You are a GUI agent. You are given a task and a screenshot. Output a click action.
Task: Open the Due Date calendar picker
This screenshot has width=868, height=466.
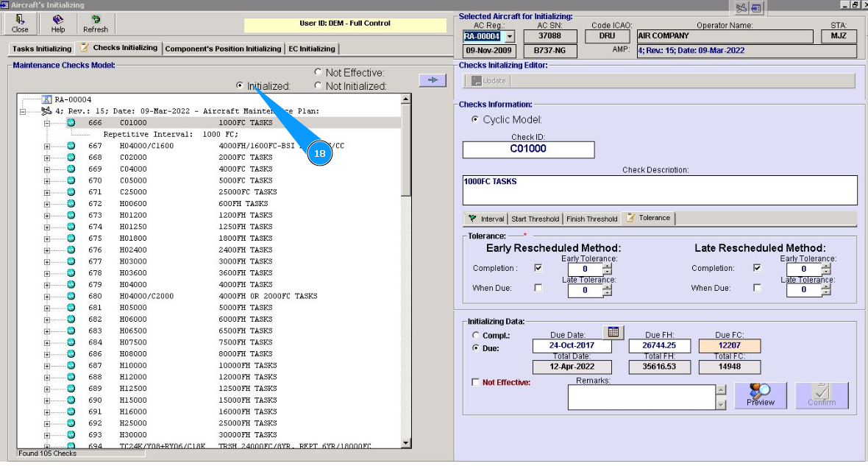(613, 333)
